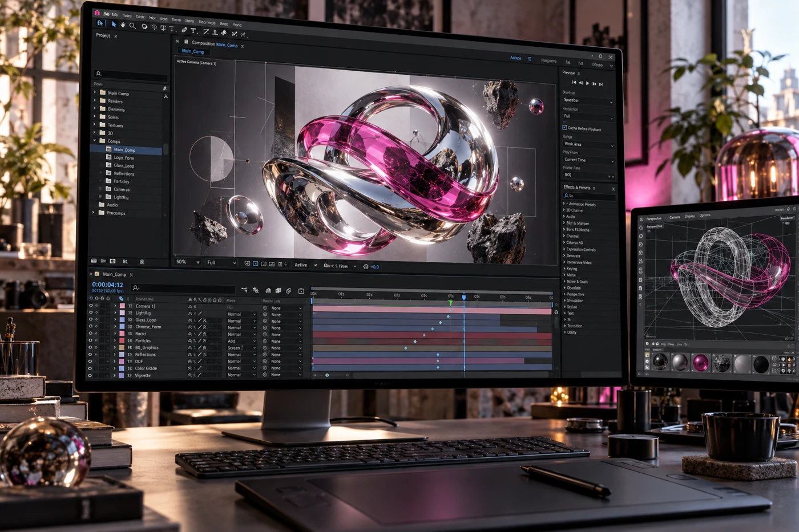799x532 pixels.
Task: Select the Composition Main_Comp viewer tab
Action: coord(215,44)
